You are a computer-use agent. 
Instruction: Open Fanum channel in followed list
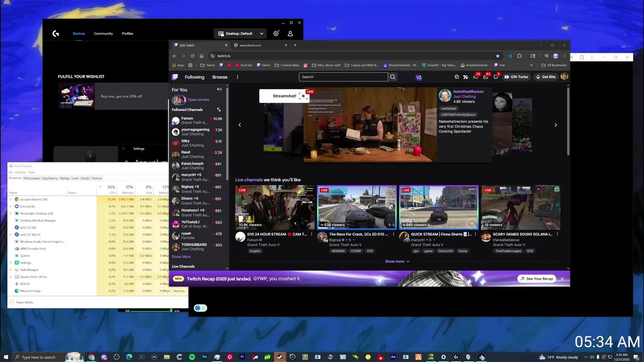(197, 121)
